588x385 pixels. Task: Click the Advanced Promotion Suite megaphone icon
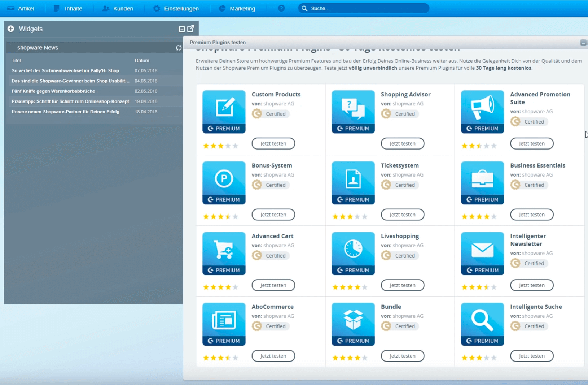[x=482, y=111]
